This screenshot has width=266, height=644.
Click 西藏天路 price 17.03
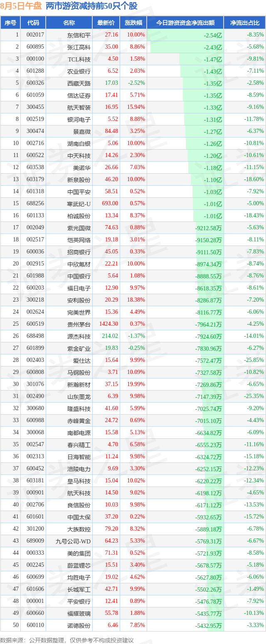tap(111, 83)
